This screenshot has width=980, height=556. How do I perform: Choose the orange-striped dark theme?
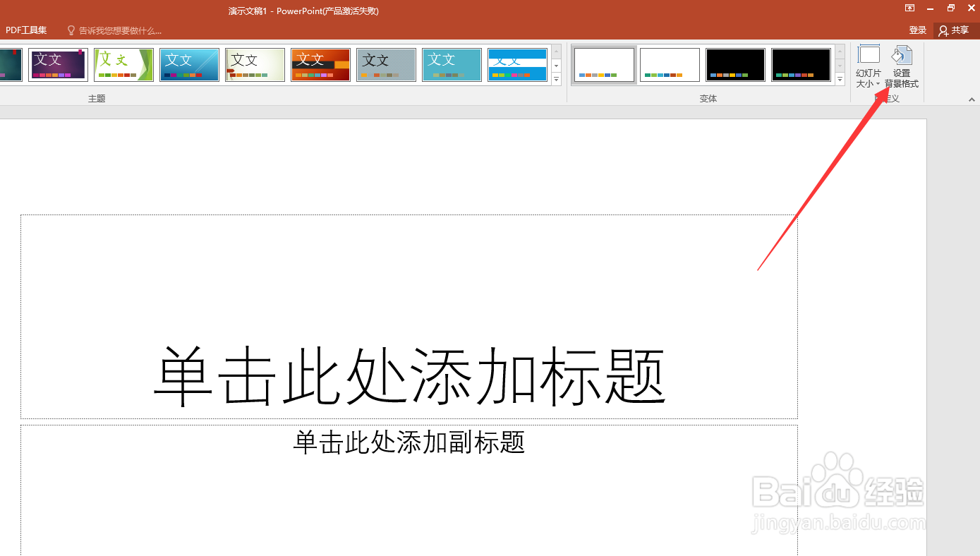(320, 64)
